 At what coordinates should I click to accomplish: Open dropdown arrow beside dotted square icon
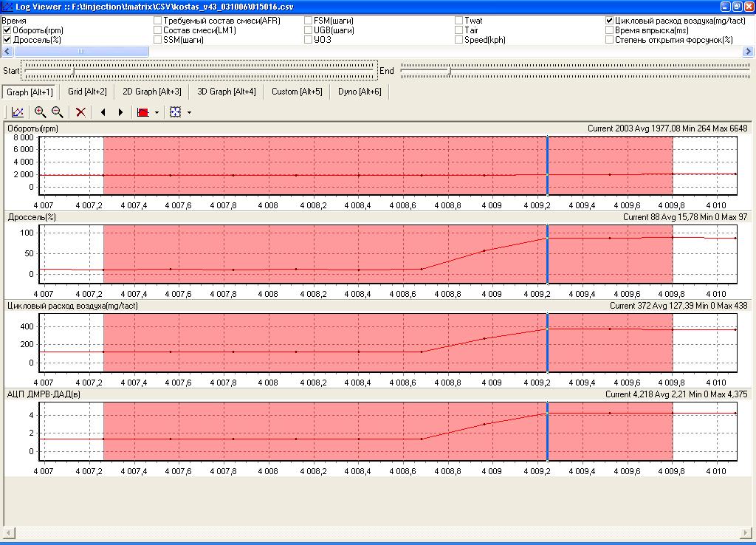coord(189,113)
